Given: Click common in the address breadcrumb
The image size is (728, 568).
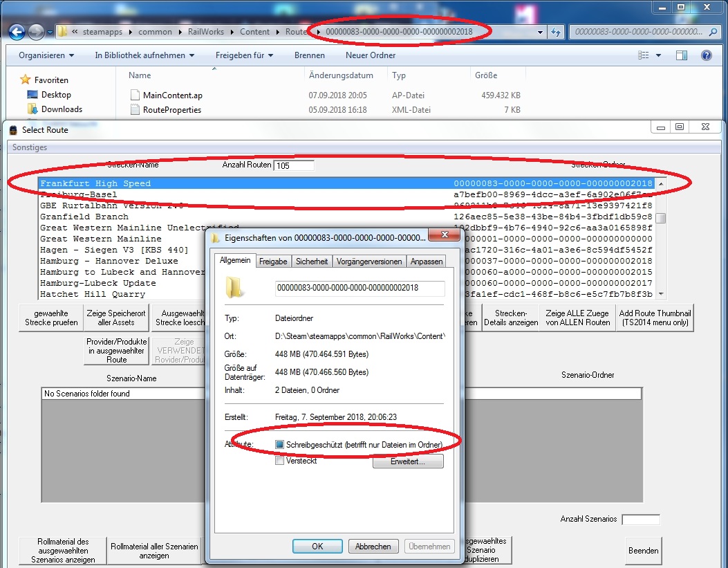Looking at the screenshot, I should click(155, 32).
